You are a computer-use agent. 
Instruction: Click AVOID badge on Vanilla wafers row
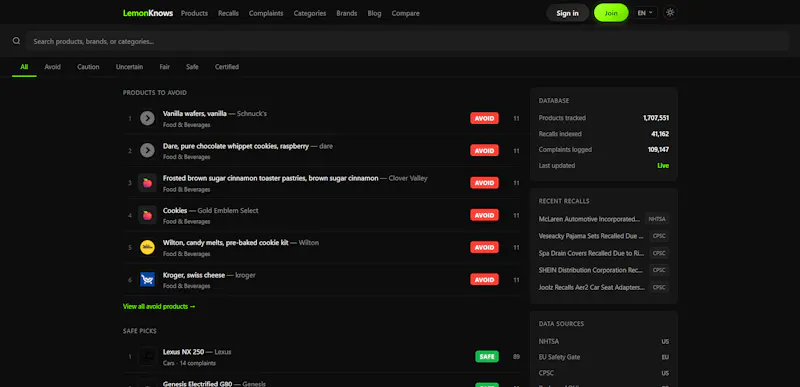484,118
